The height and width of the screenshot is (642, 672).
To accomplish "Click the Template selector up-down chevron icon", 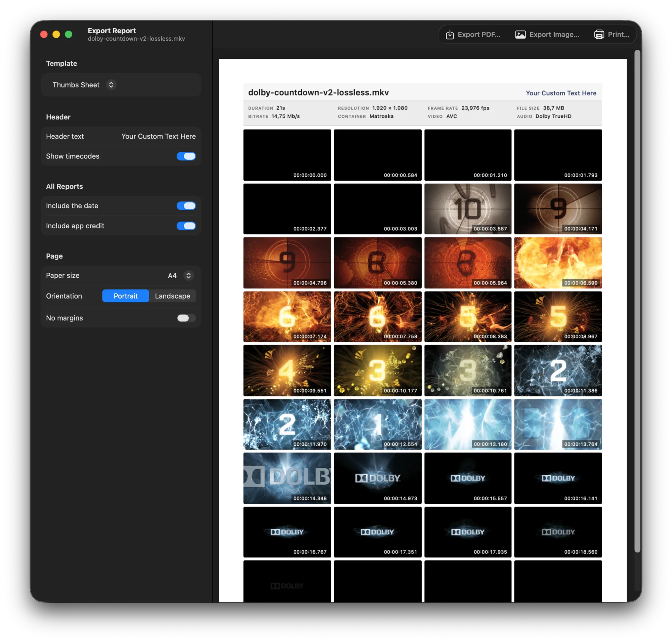I will coord(111,84).
